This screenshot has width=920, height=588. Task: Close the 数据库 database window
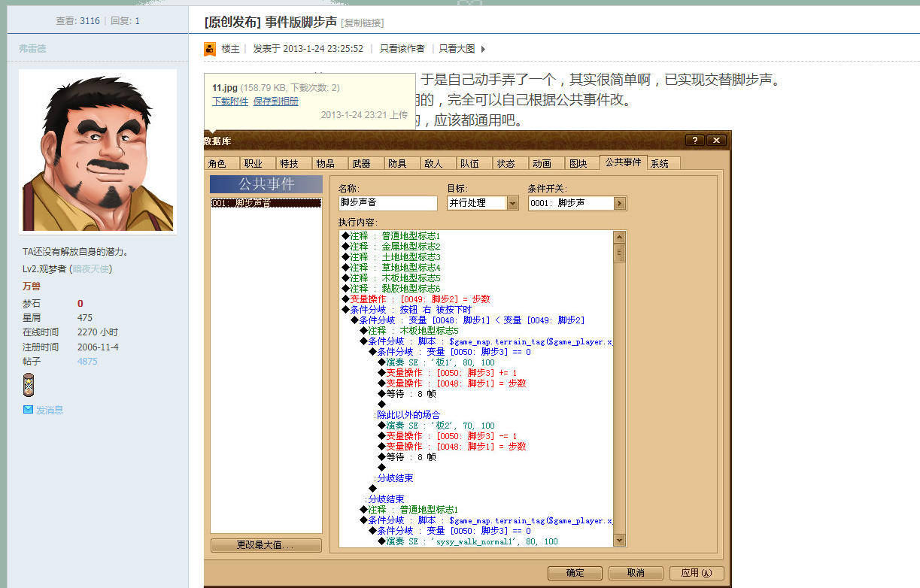coord(717,141)
